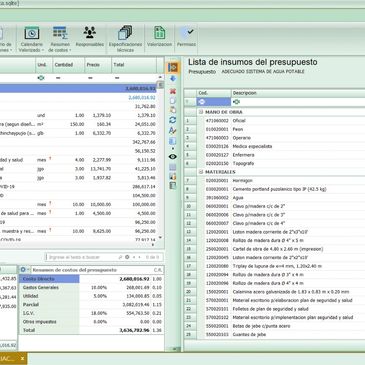Click the search options gear icon
The width and height of the screenshot is (365, 365).
click(127, 257)
